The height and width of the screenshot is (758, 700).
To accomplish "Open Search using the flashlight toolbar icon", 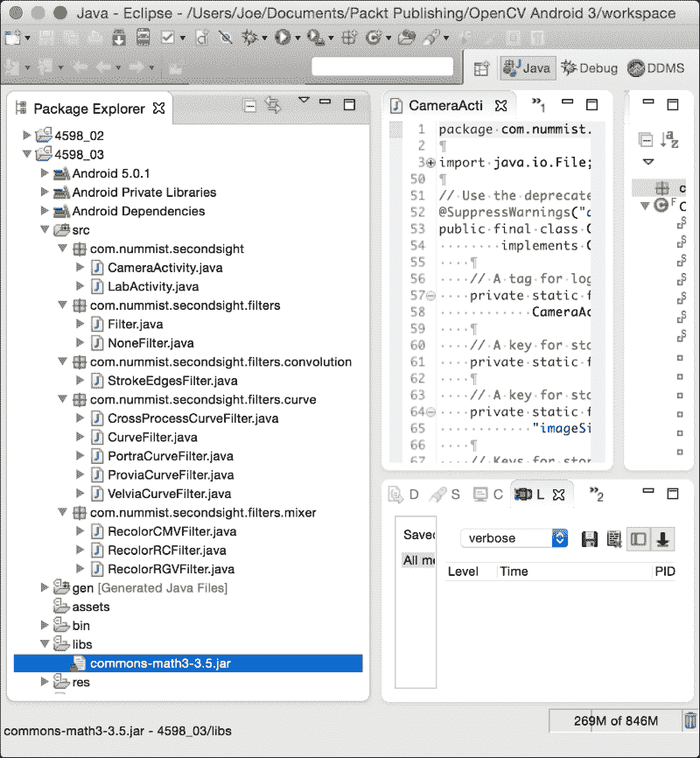I will 225,39.
